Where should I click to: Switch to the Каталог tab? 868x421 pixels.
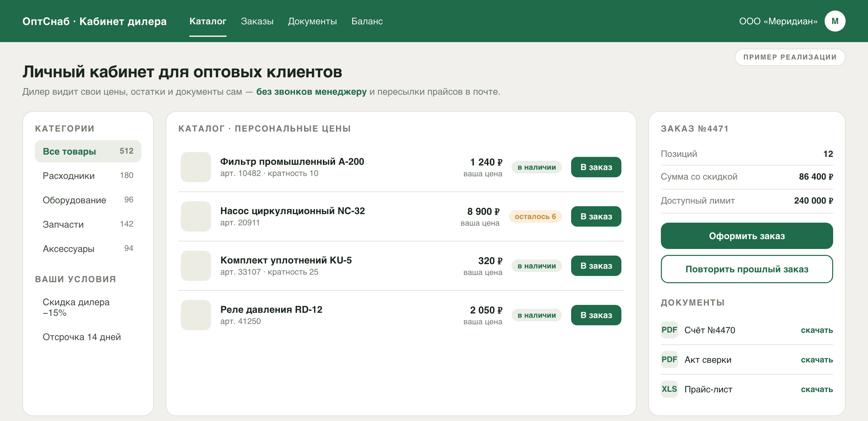pos(207,21)
